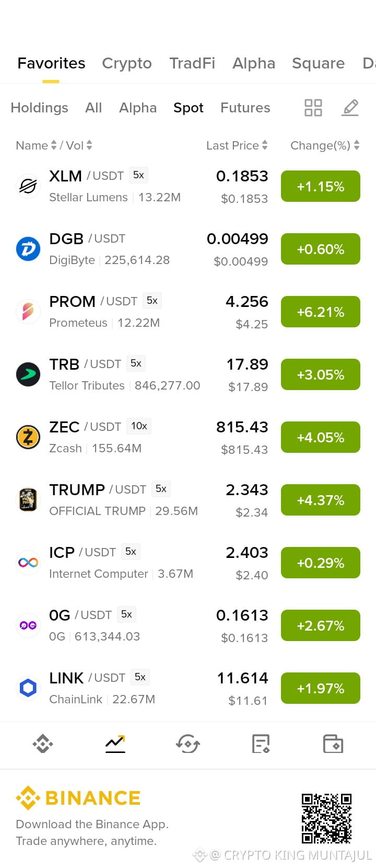The width and height of the screenshot is (376, 868).
Task: Open the edit favorites pencil icon
Action: click(350, 108)
